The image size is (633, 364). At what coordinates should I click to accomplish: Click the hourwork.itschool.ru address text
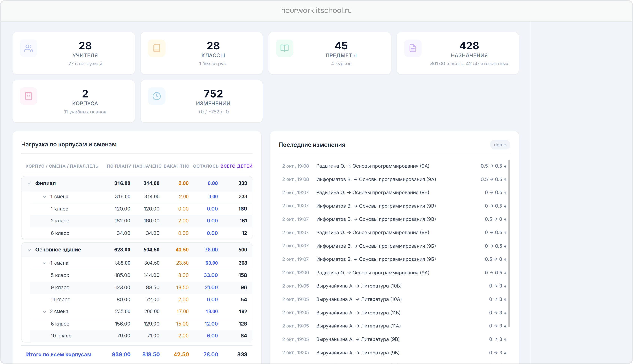pyautogui.click(x=316, y=10)
